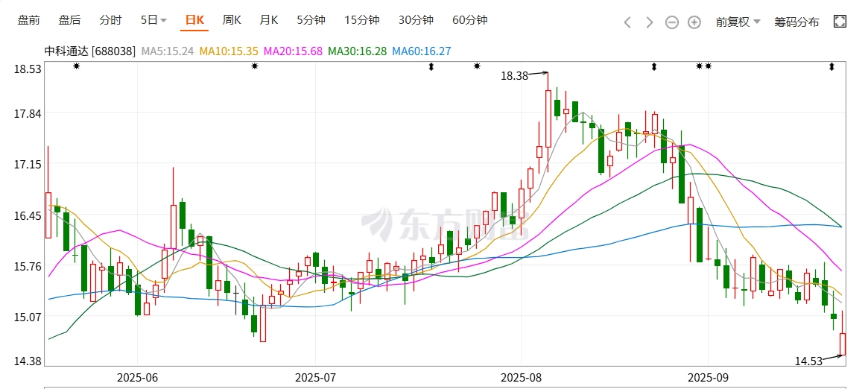Click the 17.84 price axis label
Screen dimensions: 868x389
(x=28, y=113)
